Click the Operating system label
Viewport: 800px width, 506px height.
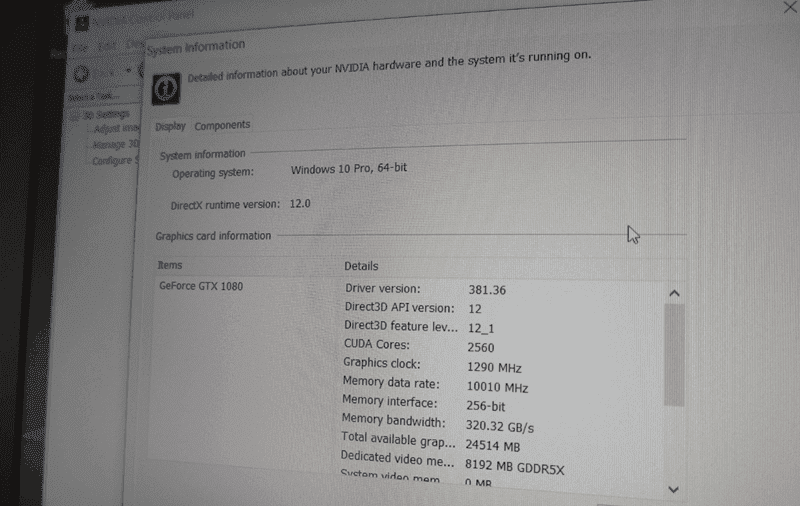click(213, 173)
